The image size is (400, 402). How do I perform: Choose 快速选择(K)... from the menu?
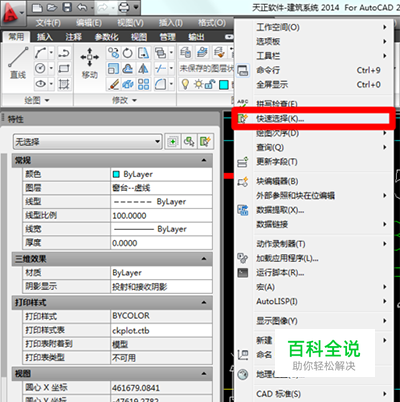coord(313,118)
